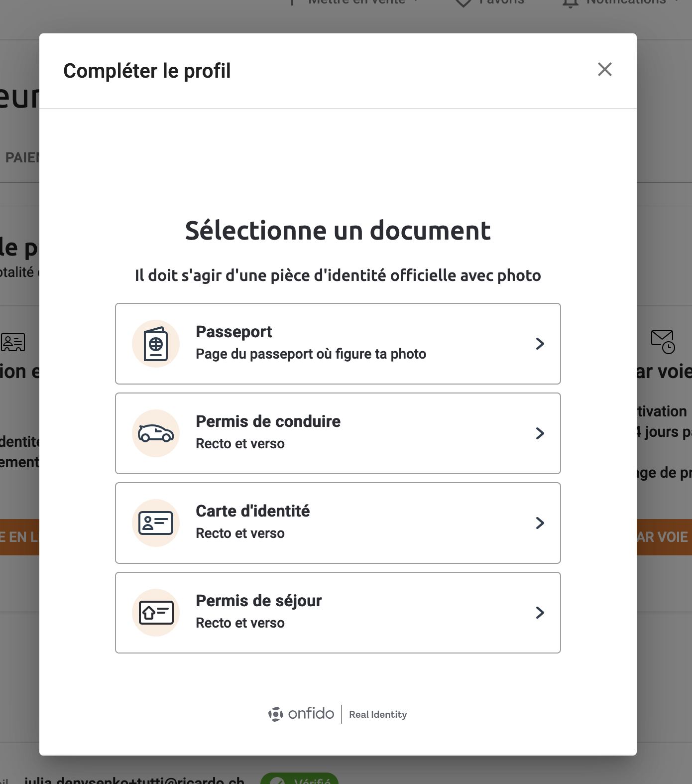
Task: Open the Favoris menu item
Action: coord(501,2)
